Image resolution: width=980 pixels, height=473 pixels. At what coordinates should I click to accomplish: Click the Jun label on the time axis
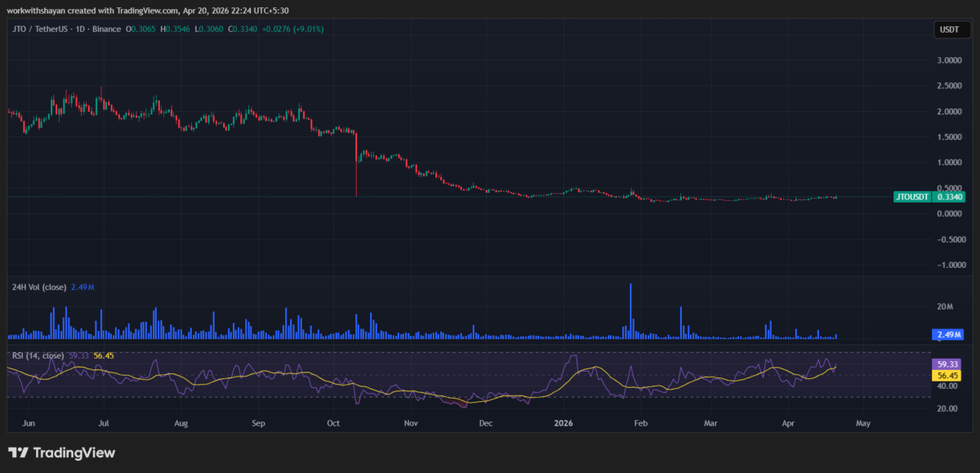click(x=29, y=423)
